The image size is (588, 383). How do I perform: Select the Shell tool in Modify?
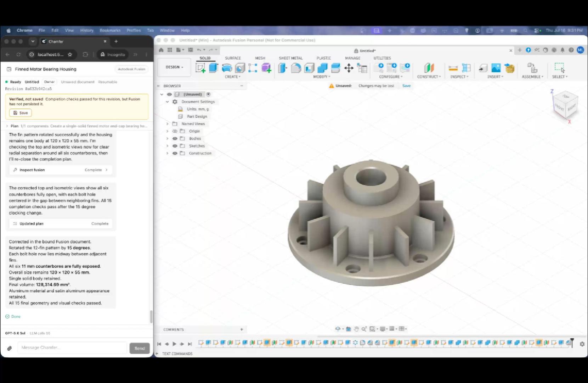coord(309,68)
